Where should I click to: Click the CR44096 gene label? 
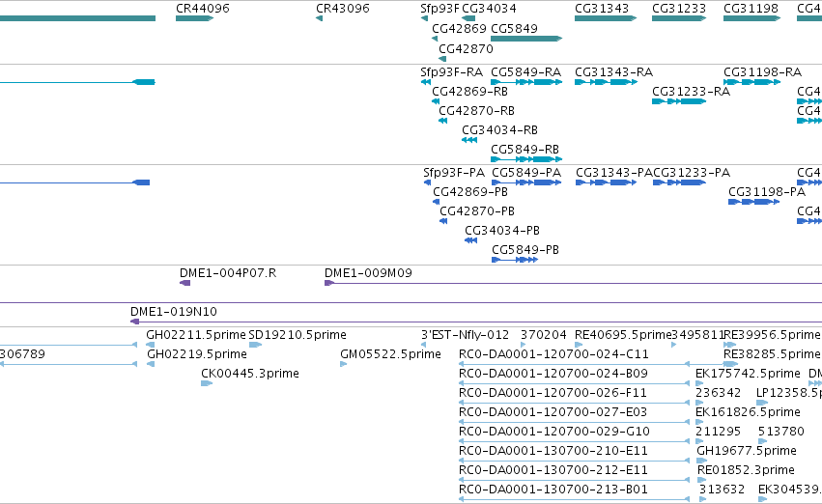202,9
